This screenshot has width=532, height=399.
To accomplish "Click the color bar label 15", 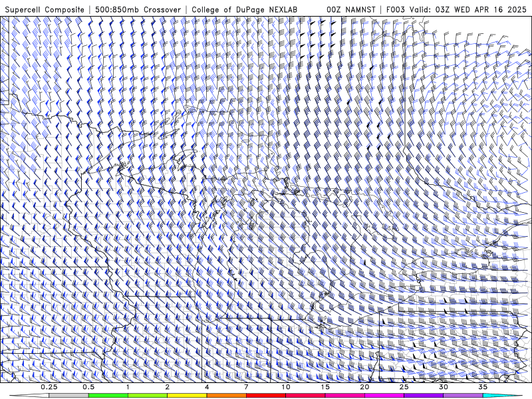I will coord(325,387).
